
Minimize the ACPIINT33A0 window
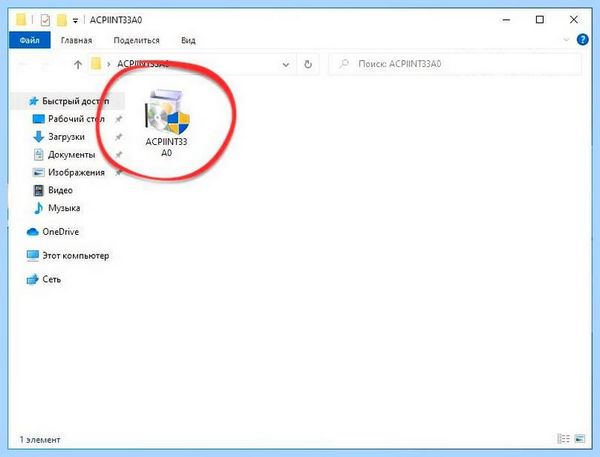click(506, 20)
